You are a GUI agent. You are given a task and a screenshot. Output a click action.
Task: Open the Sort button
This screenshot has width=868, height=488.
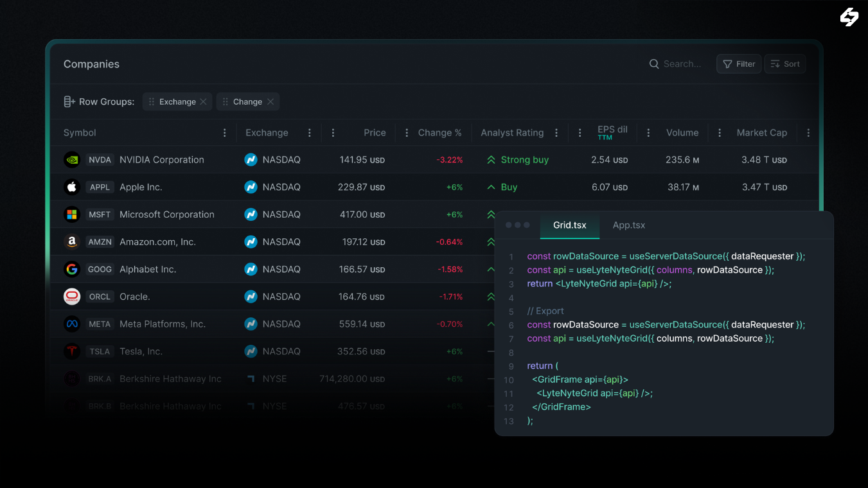[x=785, y=64]
